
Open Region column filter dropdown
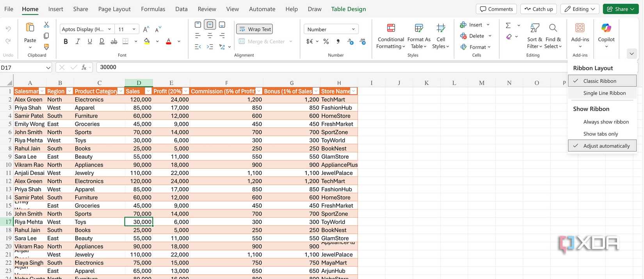[x=69, y=91]
